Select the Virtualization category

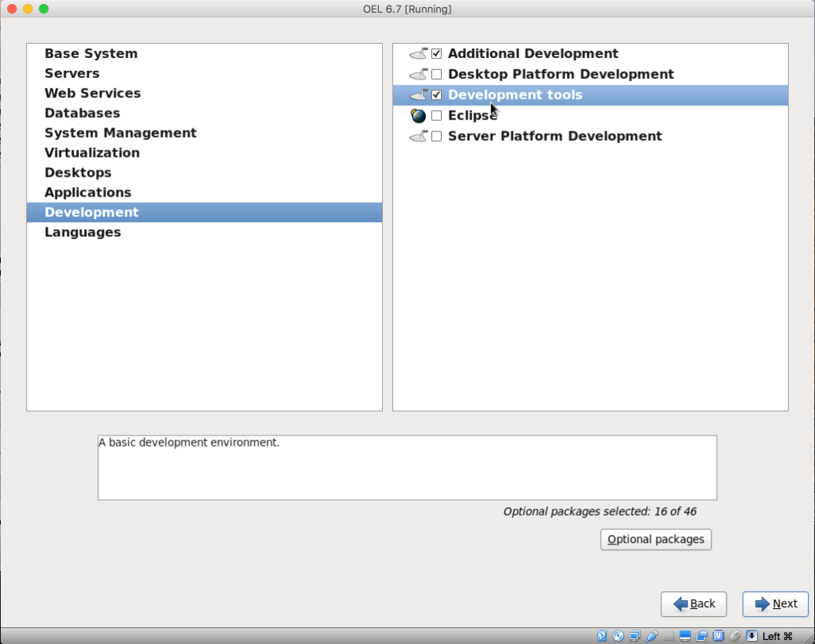tap(205, 153)
